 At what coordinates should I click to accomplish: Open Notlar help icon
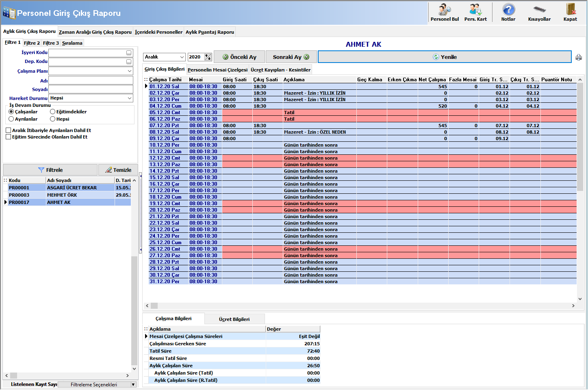tap(508, 9)
